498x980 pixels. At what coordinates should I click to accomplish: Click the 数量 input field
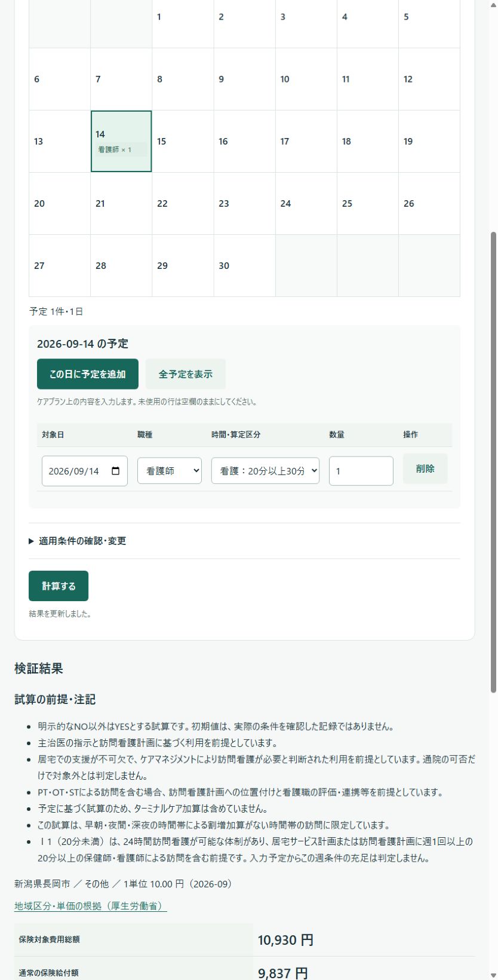point(361,471)
